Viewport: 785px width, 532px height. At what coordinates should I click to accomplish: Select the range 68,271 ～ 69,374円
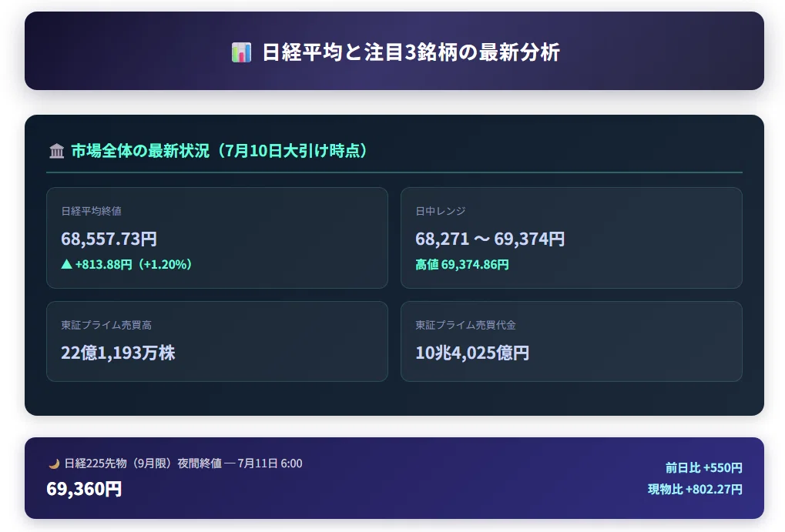coord(490,239)
